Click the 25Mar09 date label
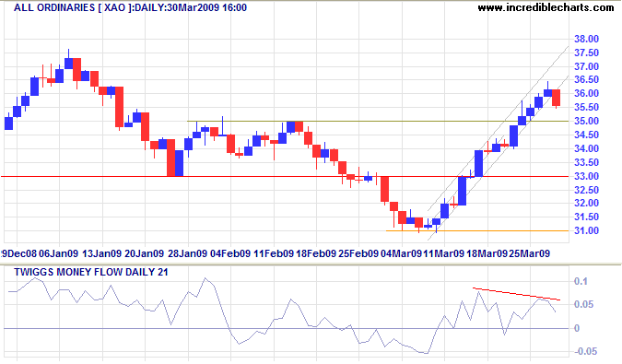This screenshot has height=364, width=622. click(529, 253)
